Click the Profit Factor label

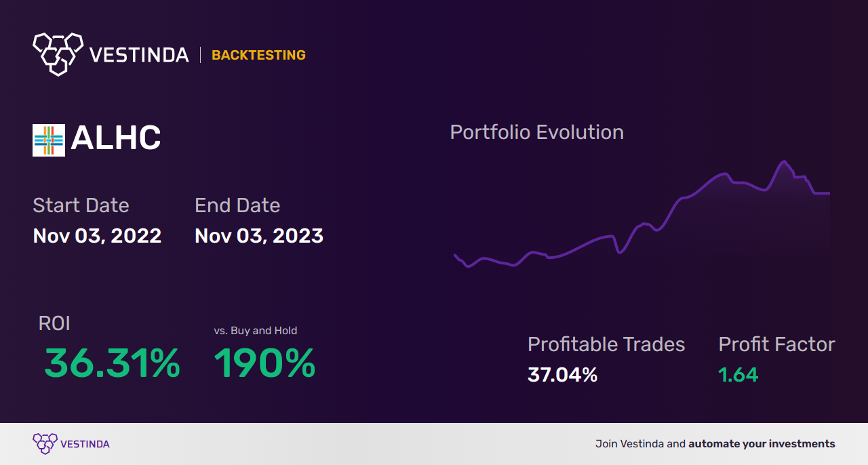[776, 344]
